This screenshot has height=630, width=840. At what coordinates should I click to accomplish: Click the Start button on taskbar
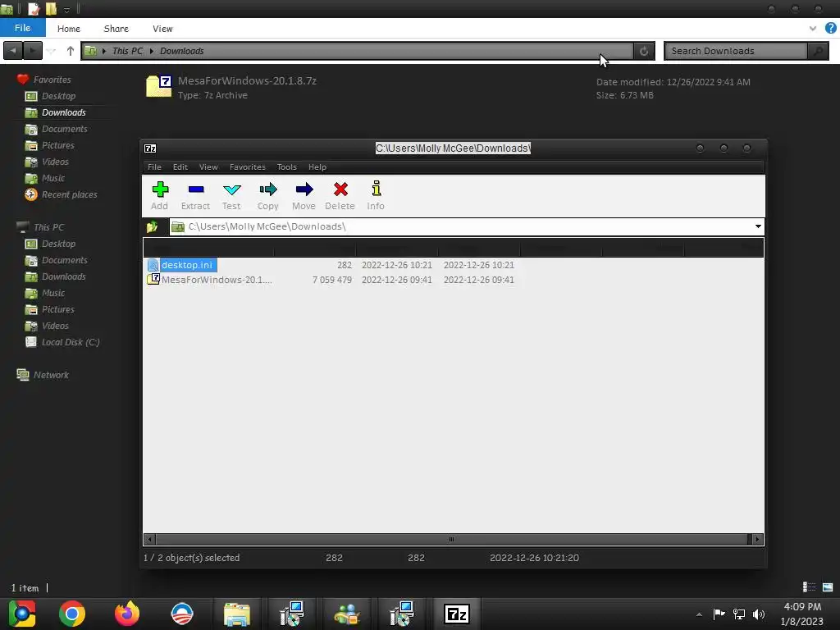coord(21,614)
